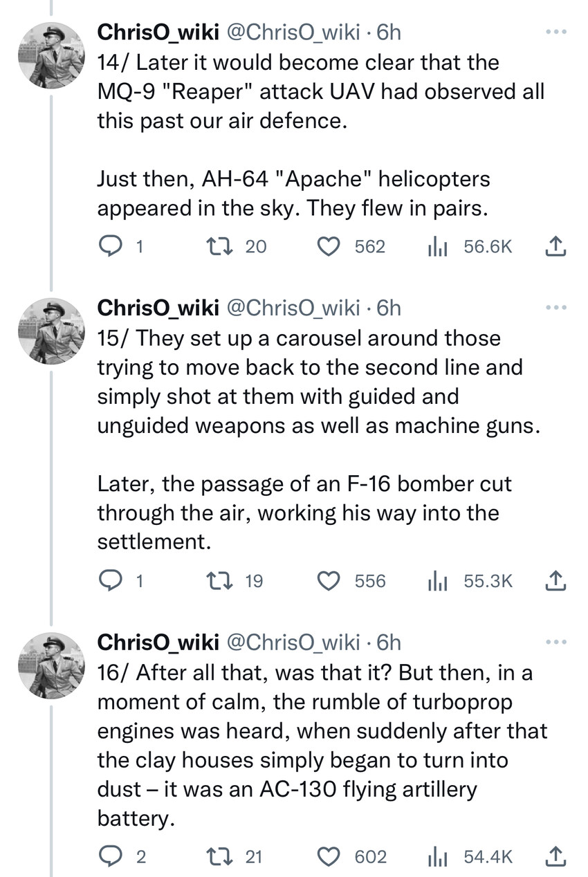Like the tweet with 562 likes
588x877 pixels.
329,246
